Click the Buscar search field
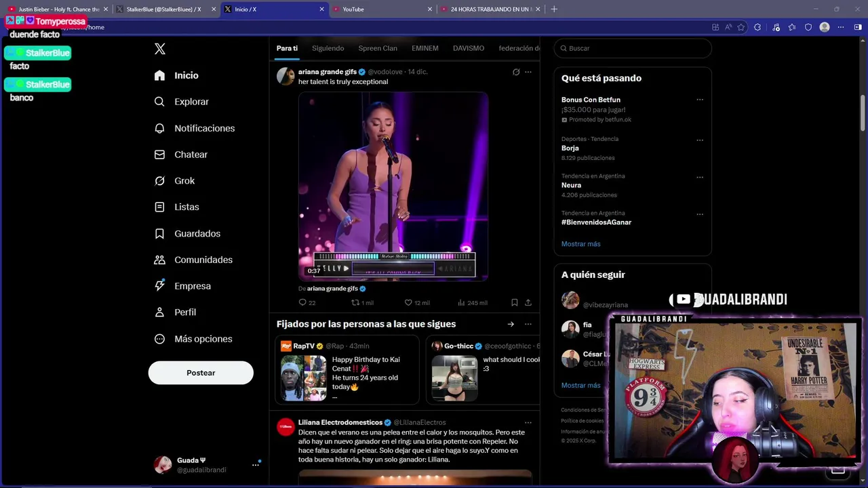Image resolution: width=868 pixels, height=488 pixels. point(632,48)
